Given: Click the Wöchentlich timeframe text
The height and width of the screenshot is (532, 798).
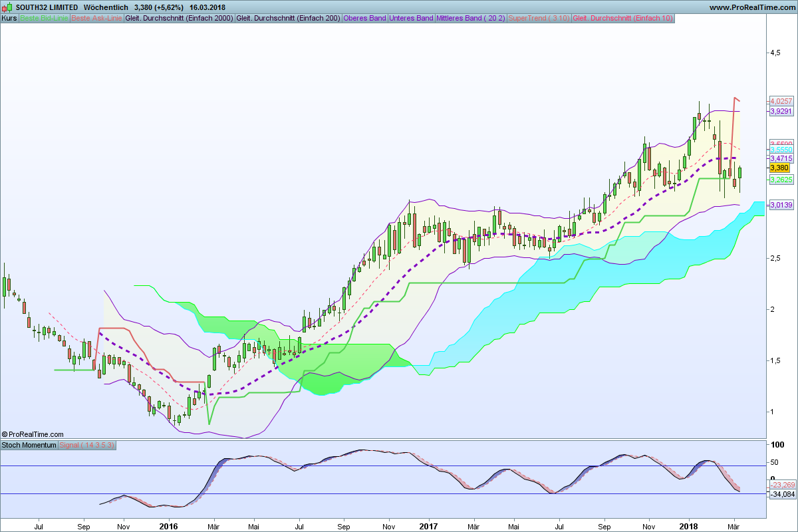Looking at the screenshot, I should [x=106, y=7].
